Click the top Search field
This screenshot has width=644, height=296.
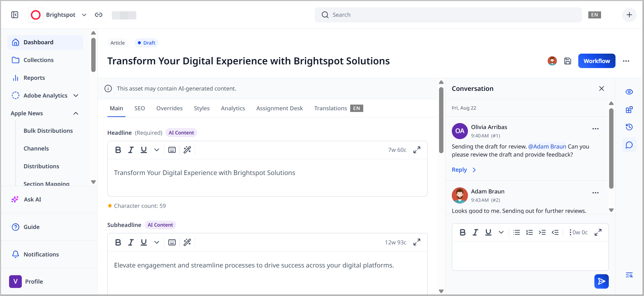448,15
